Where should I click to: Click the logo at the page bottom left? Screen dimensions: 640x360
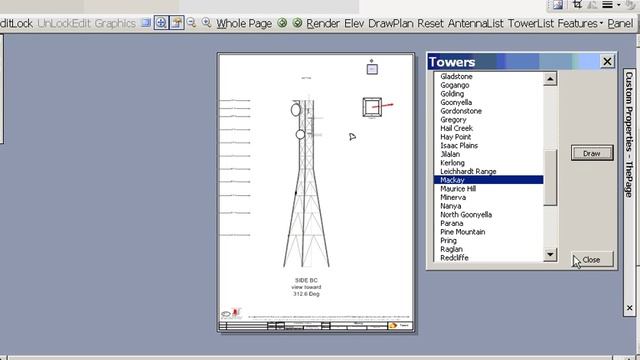(x=231, y=313)
